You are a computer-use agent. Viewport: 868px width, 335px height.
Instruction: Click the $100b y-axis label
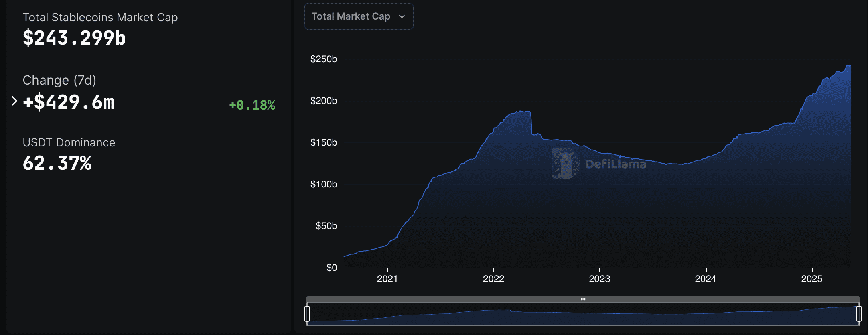323,184
